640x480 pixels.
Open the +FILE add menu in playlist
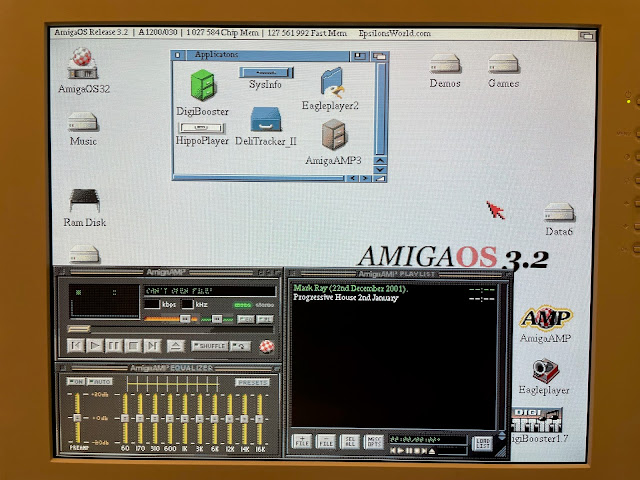point(302,442)
